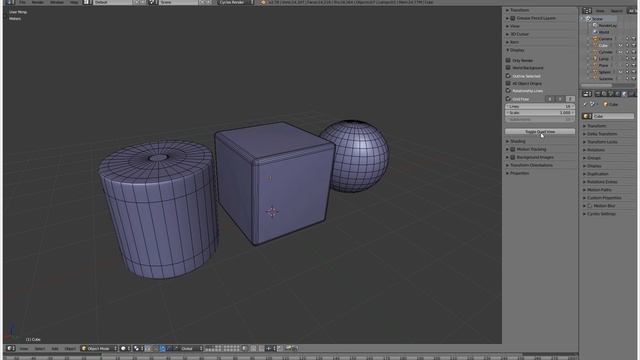
Task: Open the View menu in 3D header
Action: click(24, 349)
